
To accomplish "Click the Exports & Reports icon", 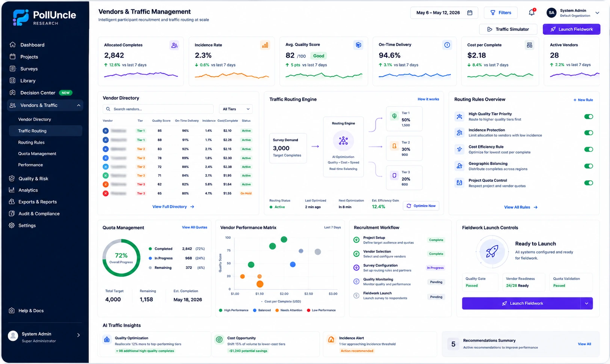I will (12, 202).
